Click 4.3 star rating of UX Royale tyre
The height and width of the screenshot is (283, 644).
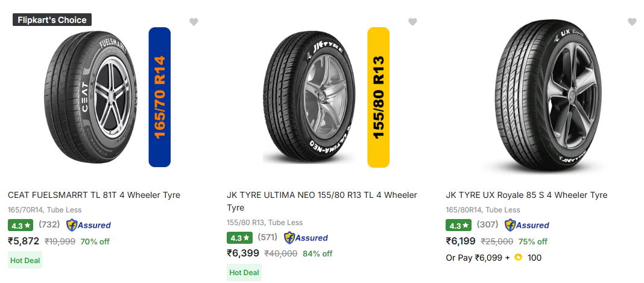[458, 225]
